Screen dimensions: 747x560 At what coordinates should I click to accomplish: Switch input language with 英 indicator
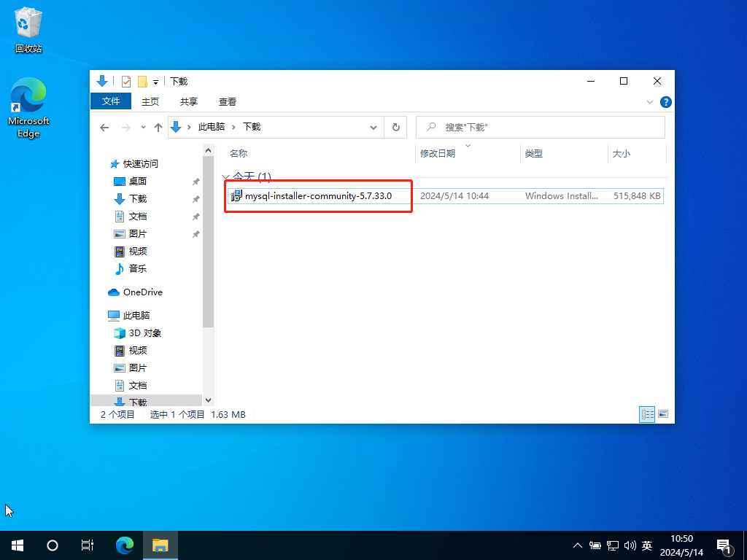pos(646,545)
